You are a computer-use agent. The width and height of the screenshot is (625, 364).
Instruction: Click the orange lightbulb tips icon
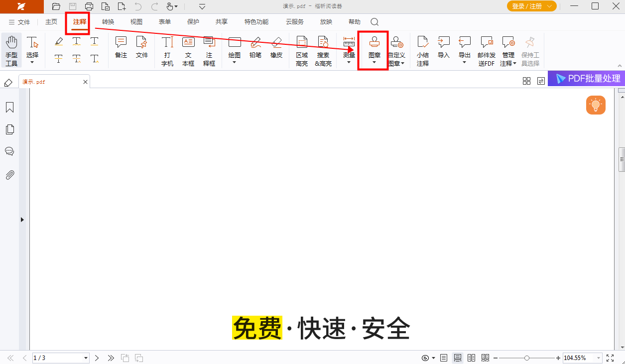[595, 105]
